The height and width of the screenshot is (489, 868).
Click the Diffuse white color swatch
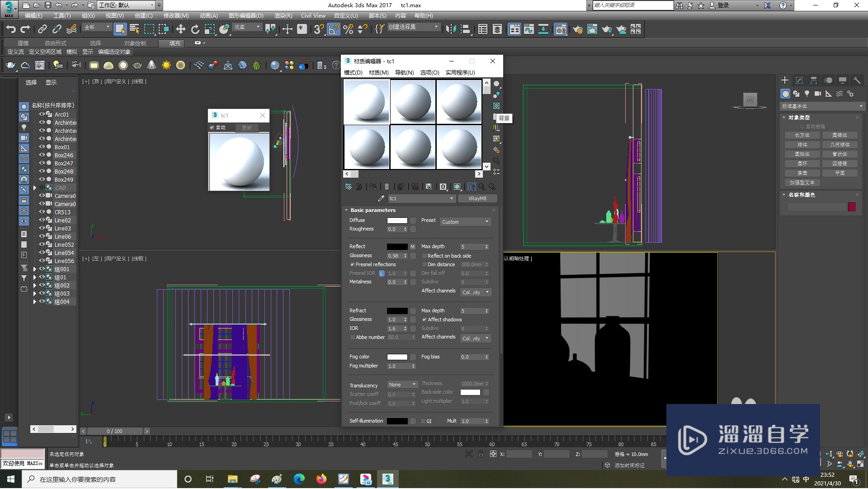[x=397, y=221]
